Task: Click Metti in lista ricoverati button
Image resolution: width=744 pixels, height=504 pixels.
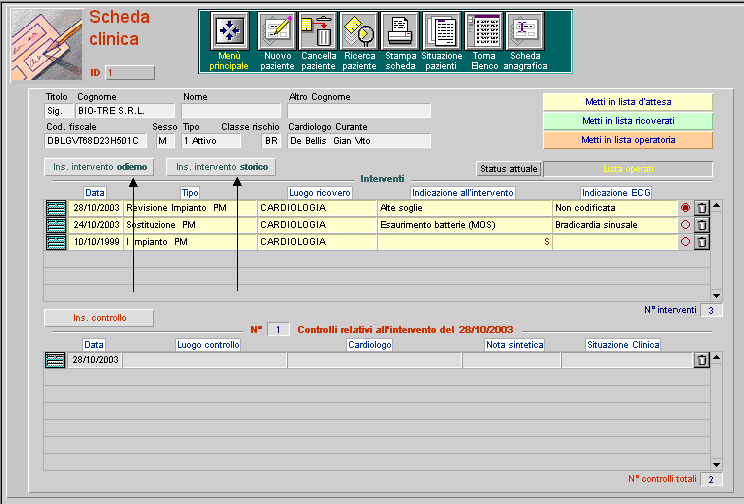Action: click(x=628, y=121)
